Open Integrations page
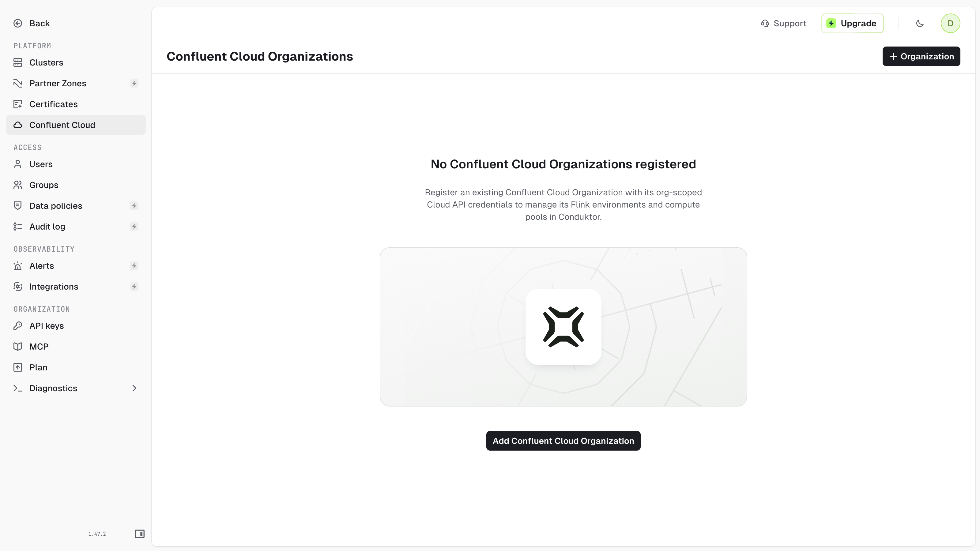This screenshot has width=980, height=551. click(x=76, y=287)
